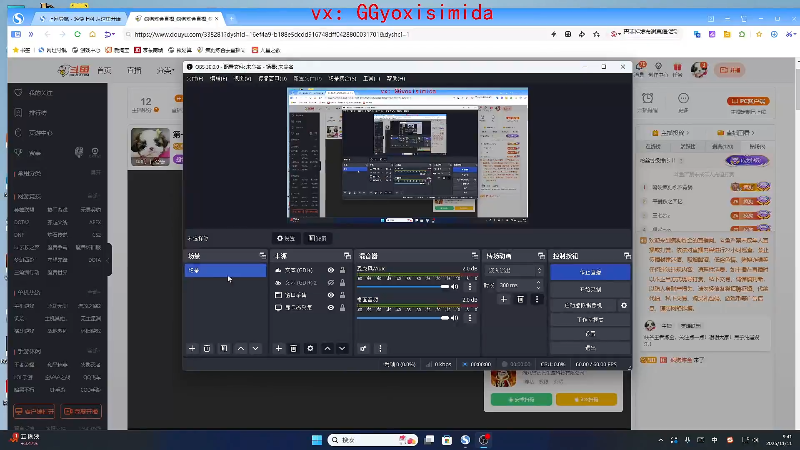
Task: Toggle lock on the display capture source
Action: [342, 308]
